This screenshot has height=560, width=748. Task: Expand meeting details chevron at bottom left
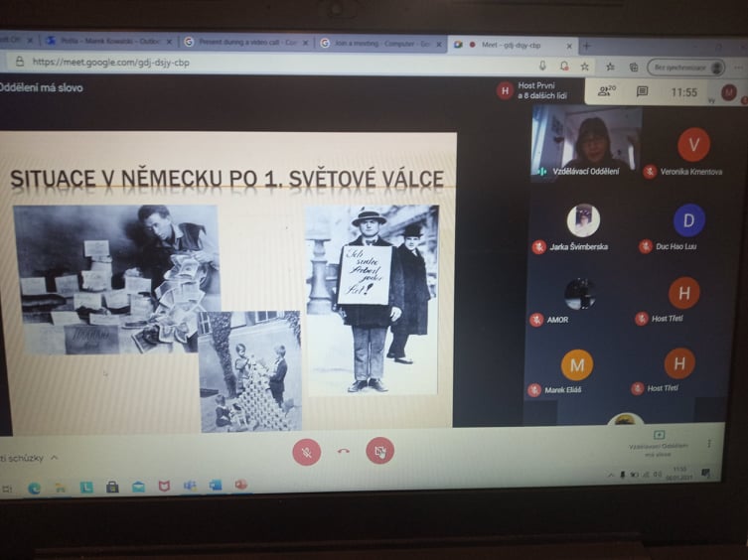click(x=55, y=458)
